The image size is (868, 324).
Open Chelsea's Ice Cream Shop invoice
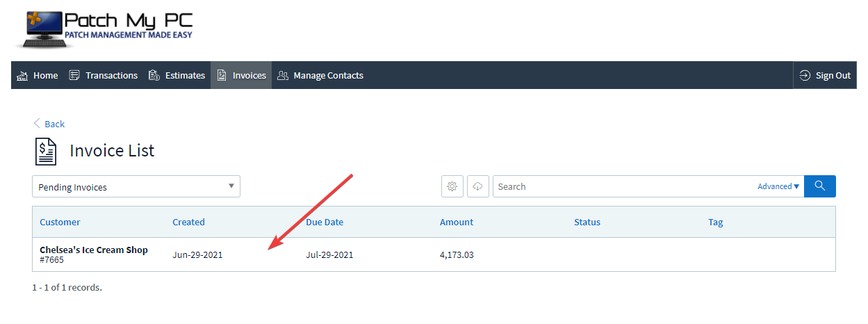[x=94, y=250]
